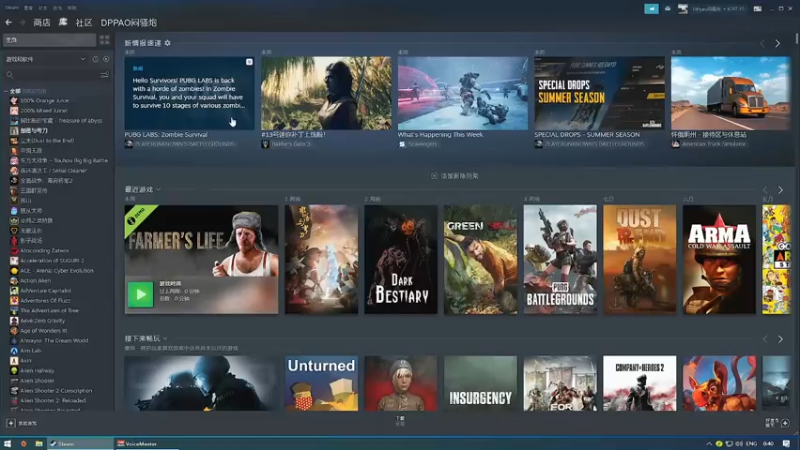Collapse the 全部 games category

tap(6, 91)
